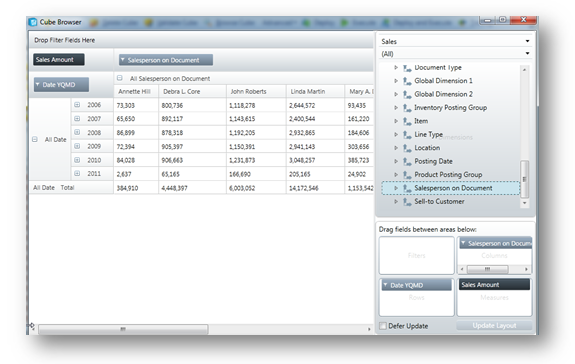Click filter icon on Salesperson on Document header
Viewport: 575px width, 364px height.
tap(123, 59)
